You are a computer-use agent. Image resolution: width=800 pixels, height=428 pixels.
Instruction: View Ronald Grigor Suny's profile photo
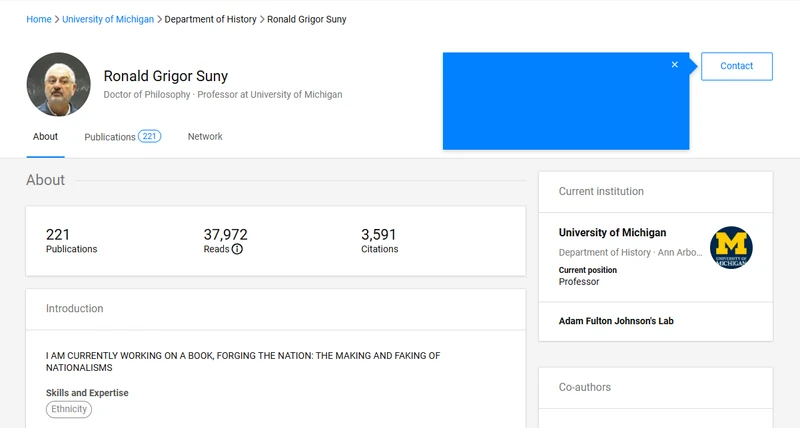pyautogui.click(x=59, y=84)
